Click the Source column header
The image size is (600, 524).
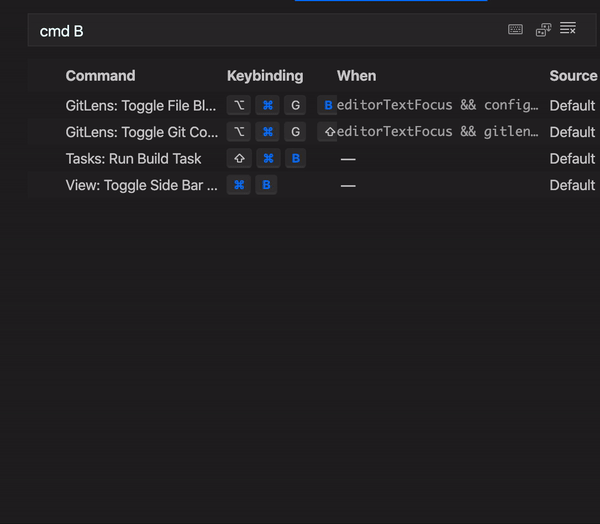point(573,76)
